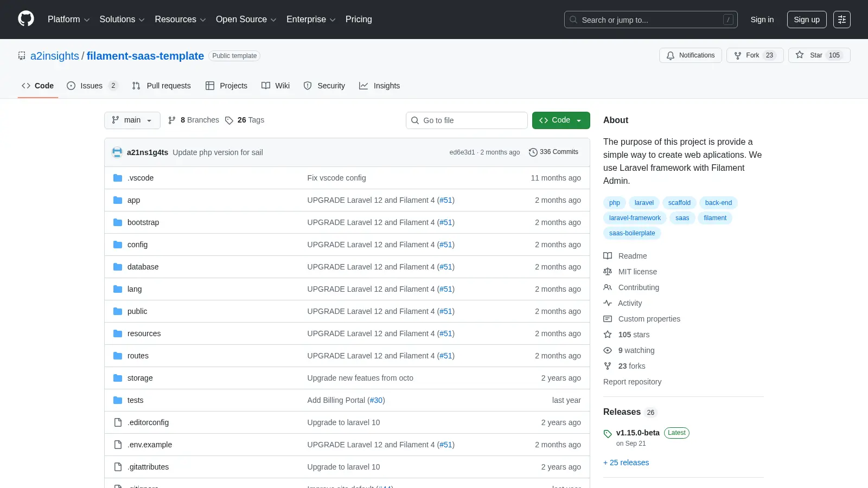This screenshot has width=868, height=488.
Task: Click the .vscode folder icon
Action: 118,178
